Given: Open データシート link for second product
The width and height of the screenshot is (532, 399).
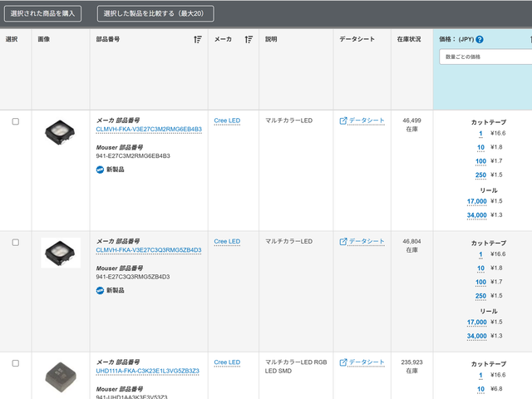Looking at the screenshot, I should tap(367, 242).
